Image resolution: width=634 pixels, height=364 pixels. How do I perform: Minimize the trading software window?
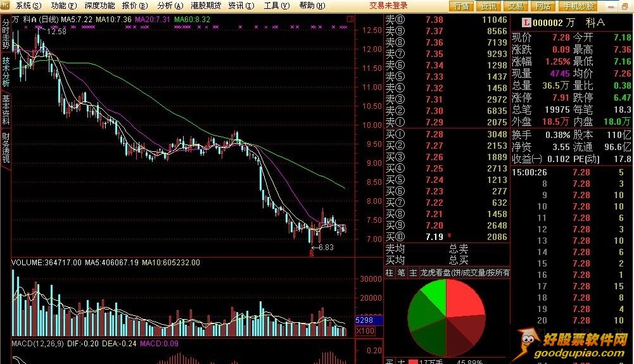pos(611,6)
